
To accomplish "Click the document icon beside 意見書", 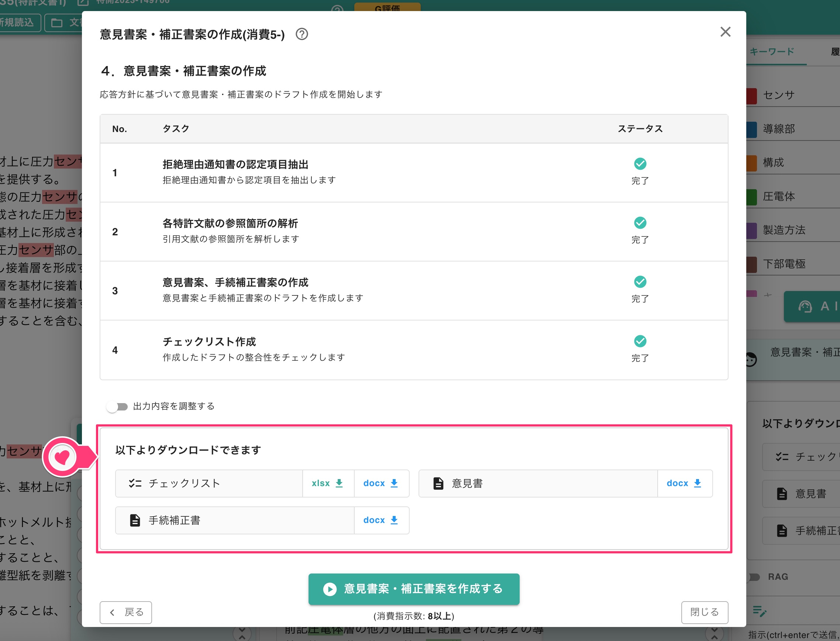I will (x=438, y=484).
